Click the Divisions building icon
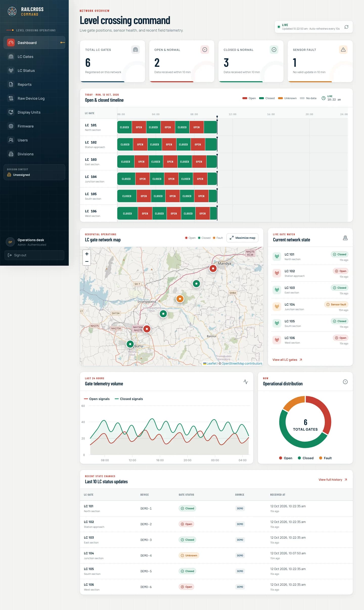 pos(11,154)
